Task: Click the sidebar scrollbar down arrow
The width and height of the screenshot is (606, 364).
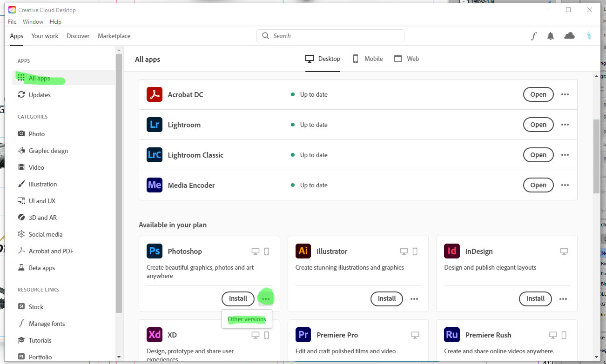Action: 119,357
